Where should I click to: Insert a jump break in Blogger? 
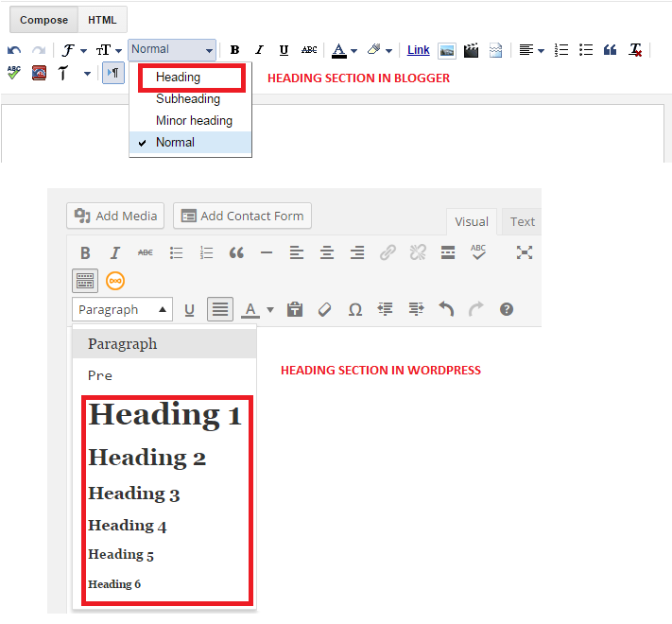click(x=495, y=50)
